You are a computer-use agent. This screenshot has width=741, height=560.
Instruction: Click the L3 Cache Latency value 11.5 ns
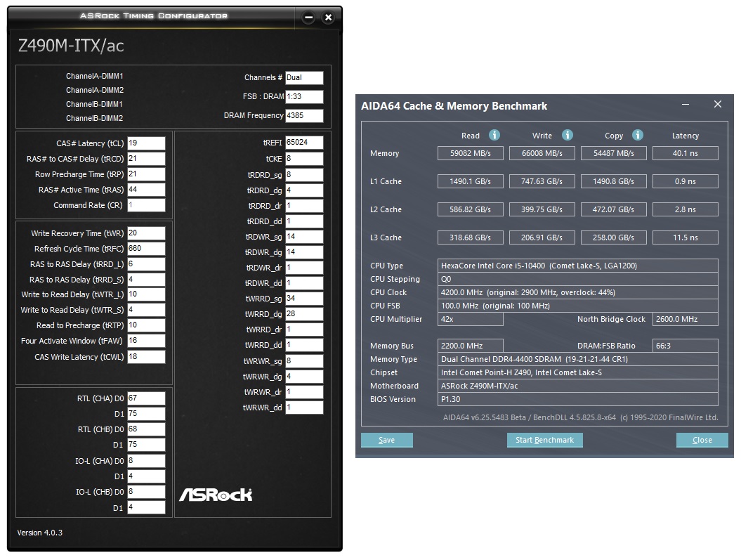point(686,237)
